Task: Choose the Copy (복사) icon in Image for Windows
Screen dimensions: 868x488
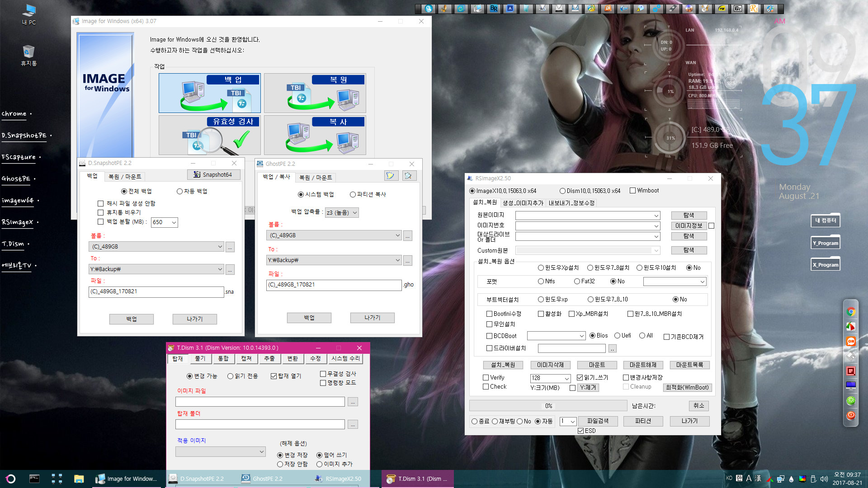Action: (315, 135)
